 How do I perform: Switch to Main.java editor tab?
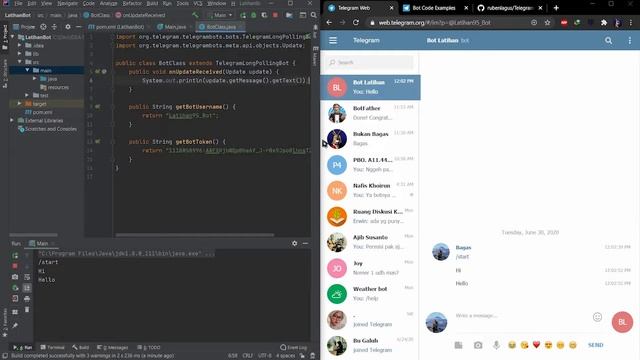coord(175,27)
